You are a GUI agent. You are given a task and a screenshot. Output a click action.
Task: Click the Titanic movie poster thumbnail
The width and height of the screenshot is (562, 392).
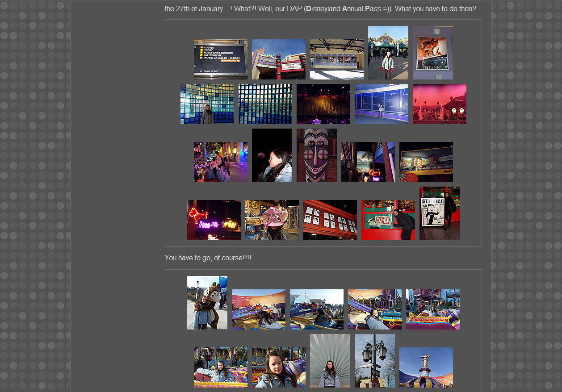pyautogui.click(x=432, y=53)
